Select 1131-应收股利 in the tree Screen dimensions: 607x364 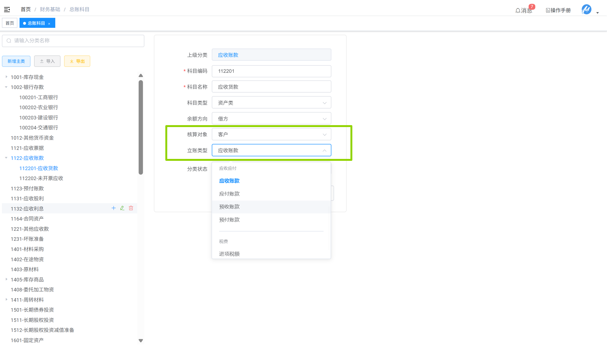coord(27,198)
